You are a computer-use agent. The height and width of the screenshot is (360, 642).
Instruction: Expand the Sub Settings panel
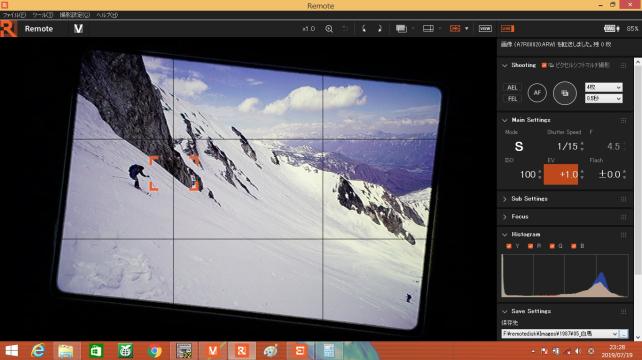point(504,199)
